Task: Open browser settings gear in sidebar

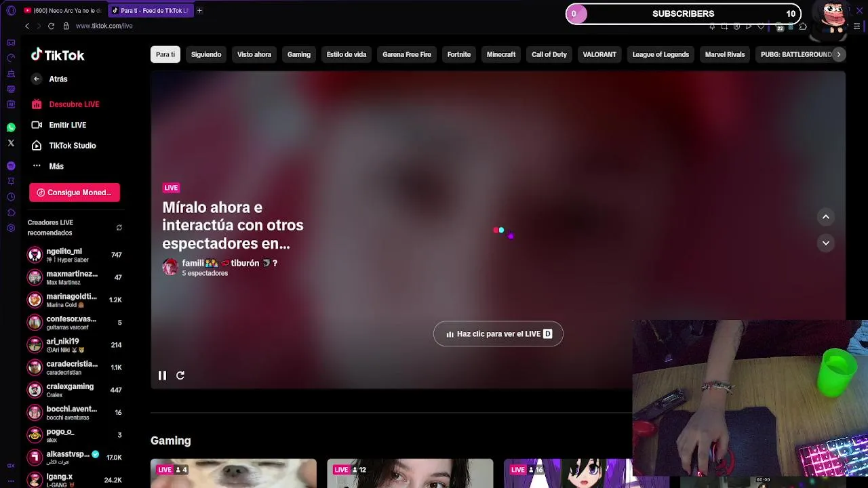Action: 11,228
